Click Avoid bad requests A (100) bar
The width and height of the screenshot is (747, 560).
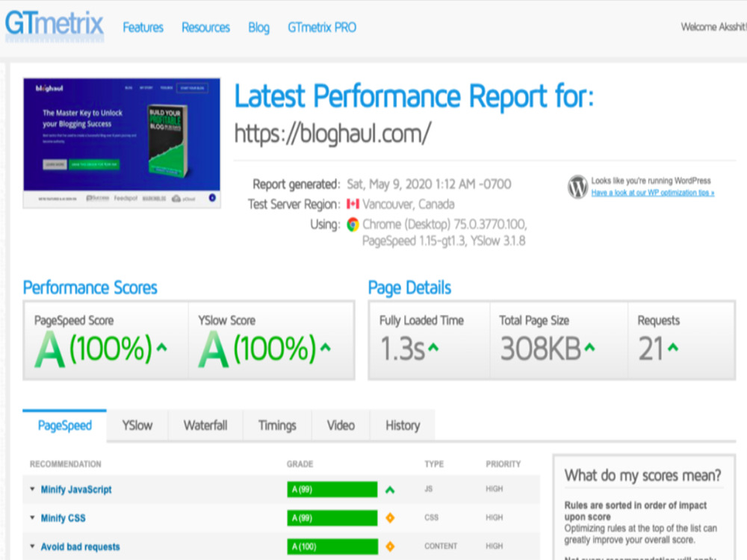332,547
